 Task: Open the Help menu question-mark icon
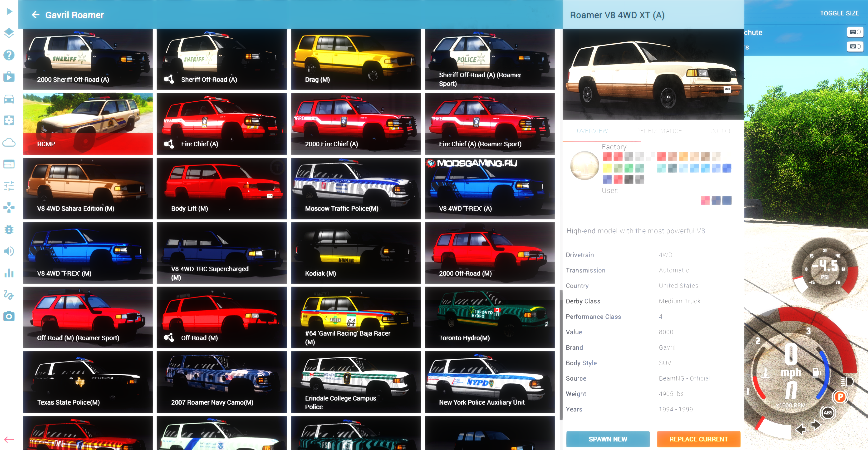coord(9,55)
